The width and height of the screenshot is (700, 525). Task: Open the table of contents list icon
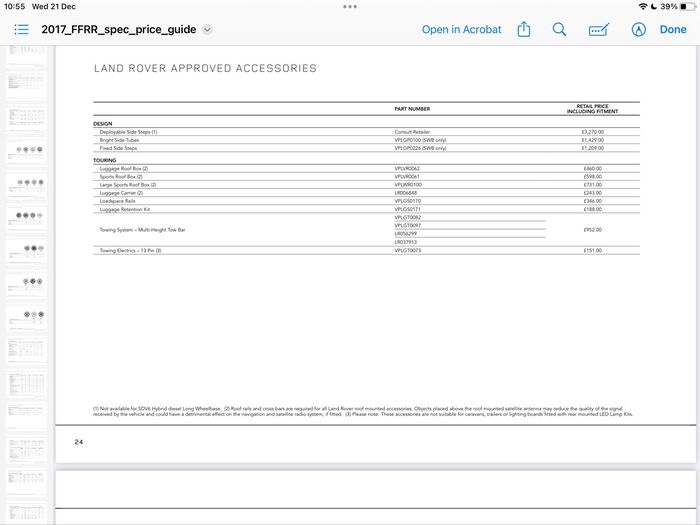(21, 29)
